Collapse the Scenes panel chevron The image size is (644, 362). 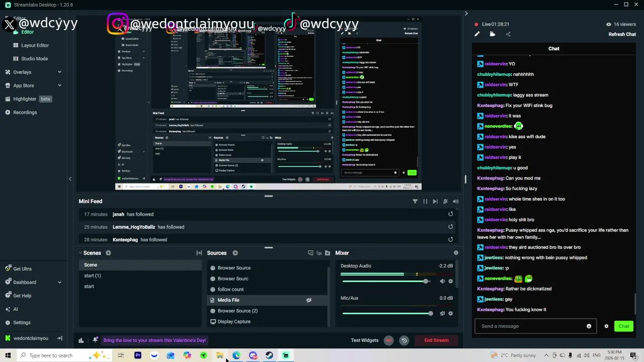(x=80, y=253)
